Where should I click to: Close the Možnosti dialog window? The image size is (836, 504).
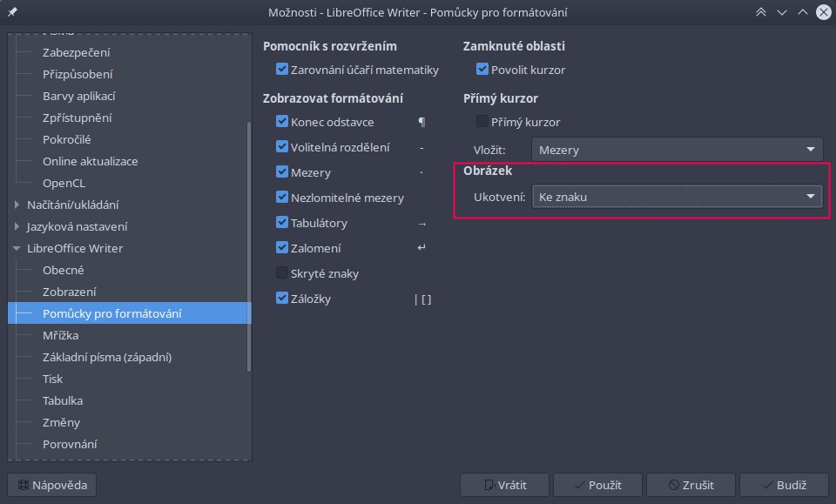(x=824, y=11)
